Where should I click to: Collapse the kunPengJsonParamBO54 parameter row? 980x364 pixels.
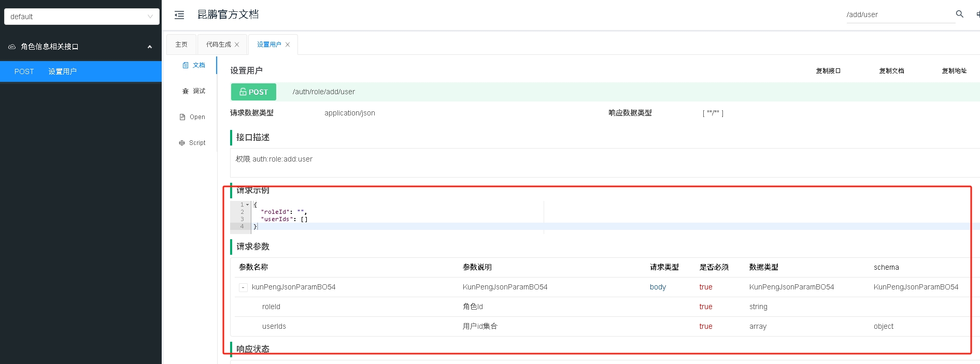(x=243, y=287)
